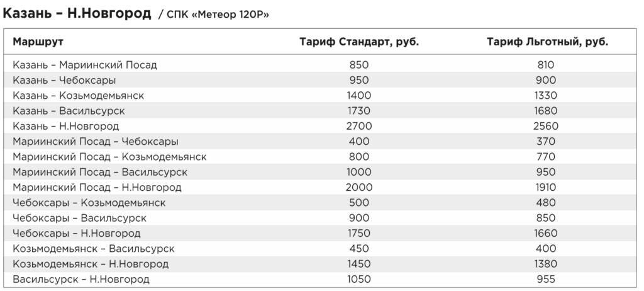
Task: Click the Тариф Стандарт, руб. column header
Action: (359, 42)
